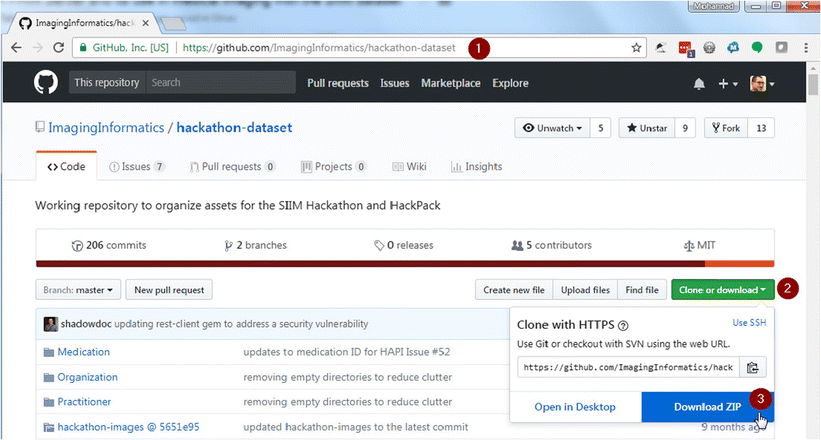Open the Medication folder
821x440 pixels.
[x=84, y=352]
